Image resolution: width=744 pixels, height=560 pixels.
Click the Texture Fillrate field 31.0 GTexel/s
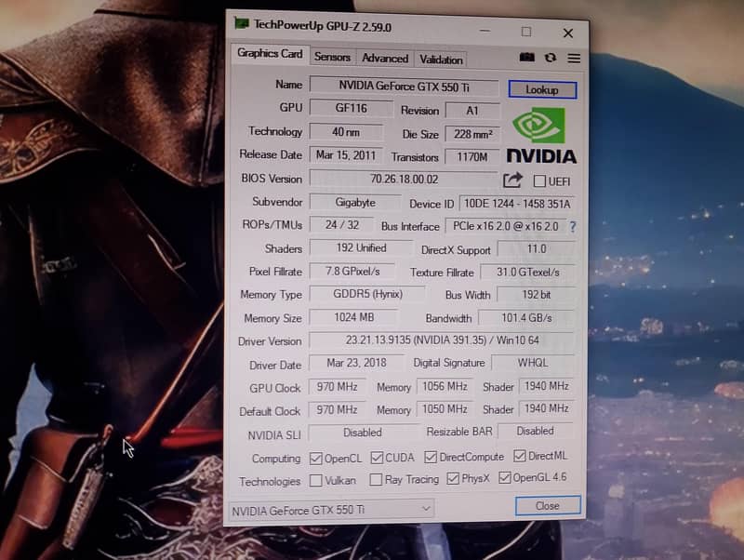[x=528, y=273]
